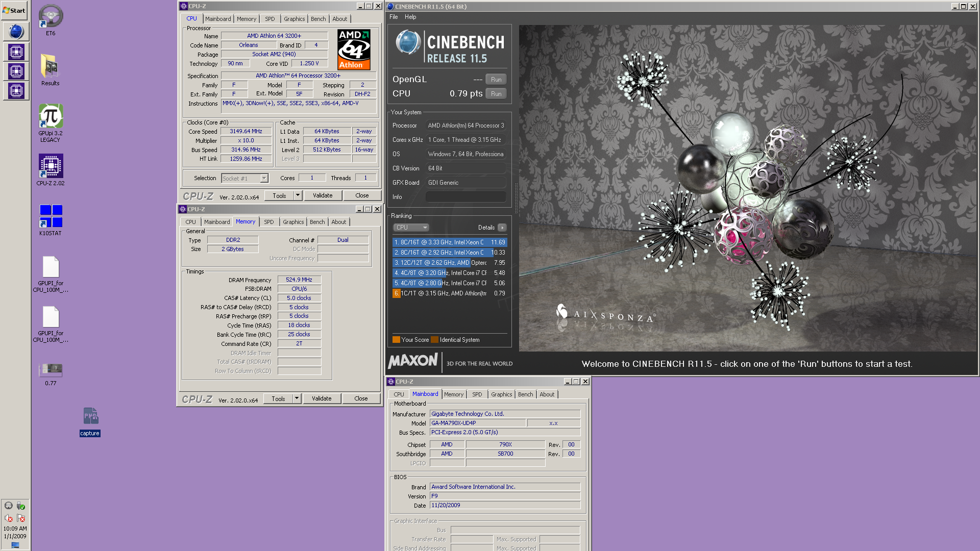The height and width of the screenshot is (551, 980).
Task: Open Bench tab in Mainboard CPU-Z window
Action: coord(525,394)
